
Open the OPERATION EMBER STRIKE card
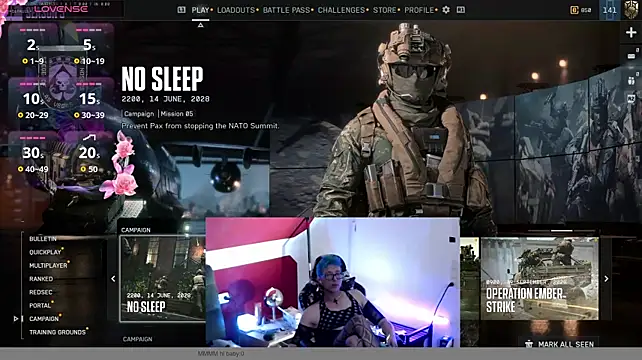click(540, 278)
